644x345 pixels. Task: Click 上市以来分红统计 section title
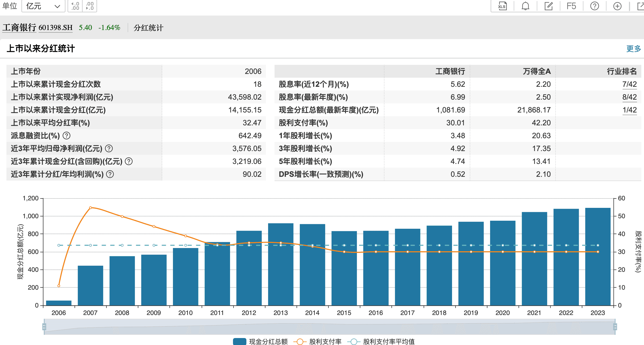point(41,48)
